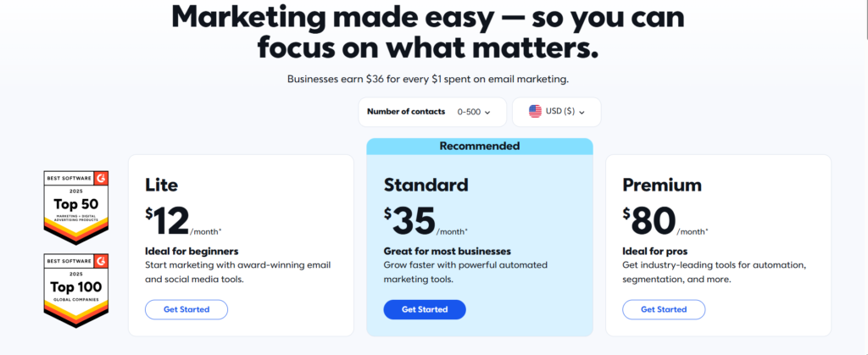
Task: Choose Get Started for Premium plan
Action: (664, 309)
